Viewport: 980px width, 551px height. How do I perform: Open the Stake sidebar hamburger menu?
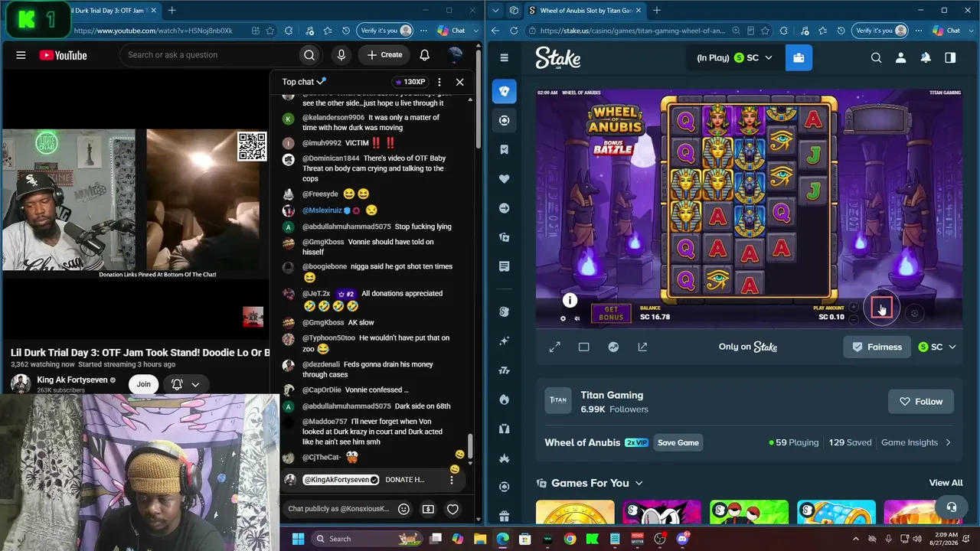click(x=504, y=57)
